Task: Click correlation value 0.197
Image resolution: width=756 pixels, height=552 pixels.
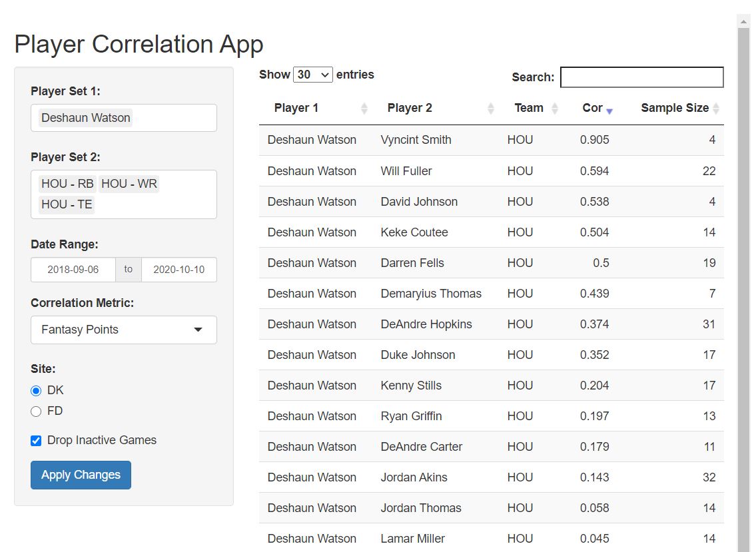Action: (x=595, y=416)
